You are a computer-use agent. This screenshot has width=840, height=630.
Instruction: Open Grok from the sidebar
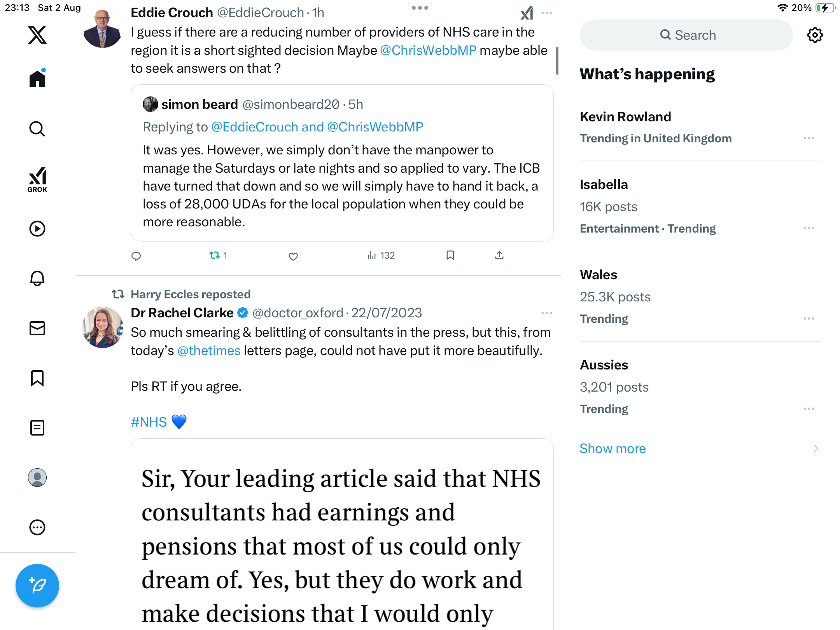point(37,179)
